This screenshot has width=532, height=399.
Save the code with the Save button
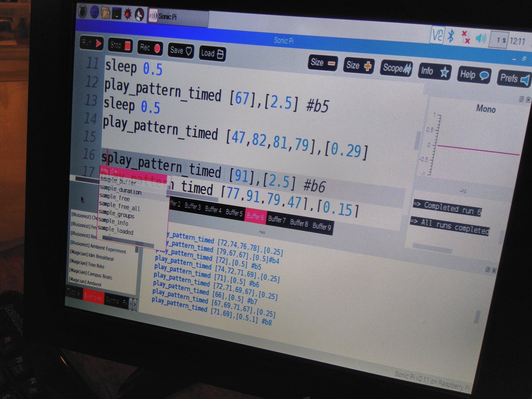tap(180, 51)
